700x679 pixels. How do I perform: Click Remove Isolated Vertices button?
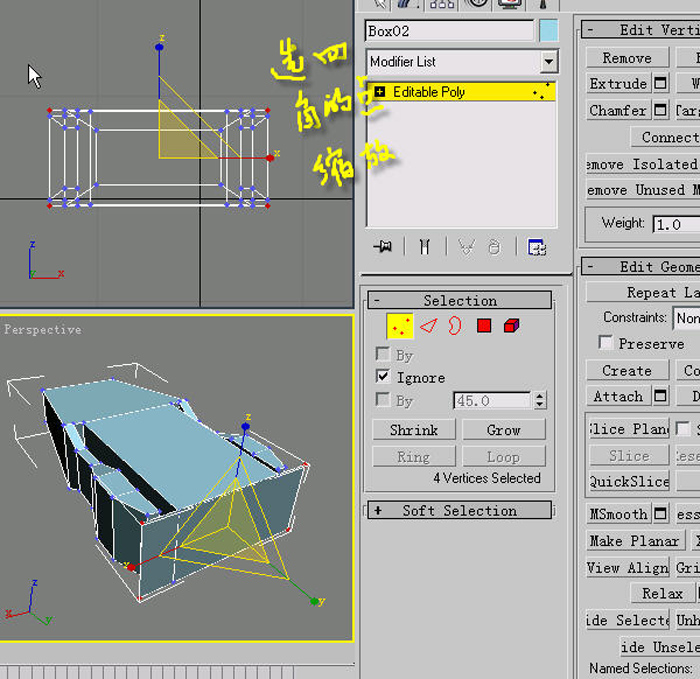[643, 164]
